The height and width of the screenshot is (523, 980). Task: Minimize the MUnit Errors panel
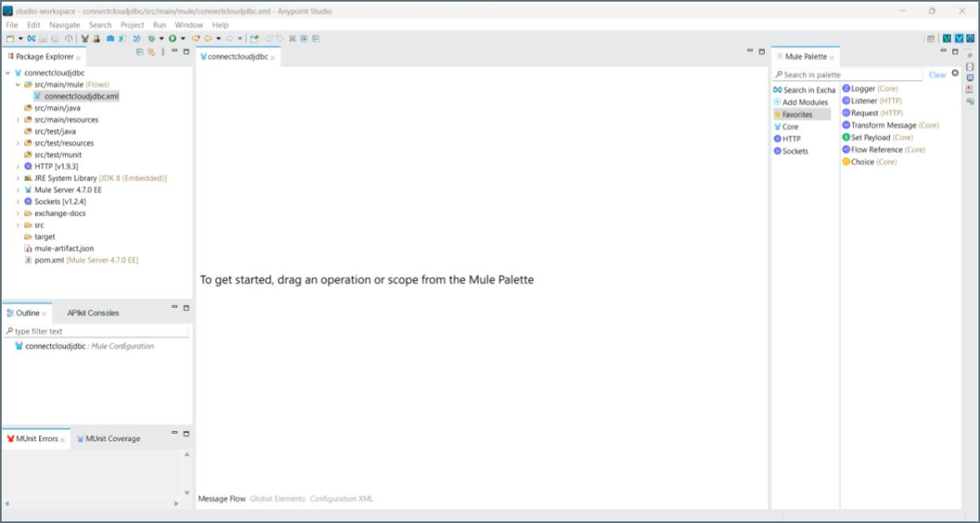[x=175, y=433]
